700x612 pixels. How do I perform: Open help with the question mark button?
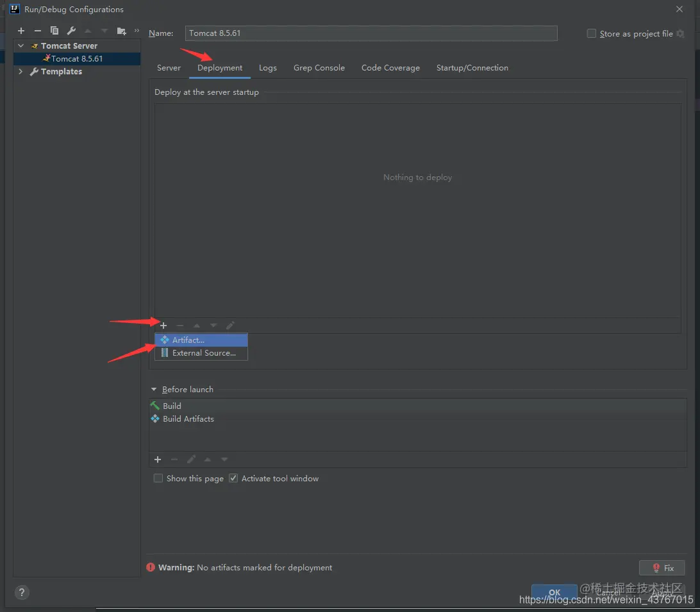point(21,592)
